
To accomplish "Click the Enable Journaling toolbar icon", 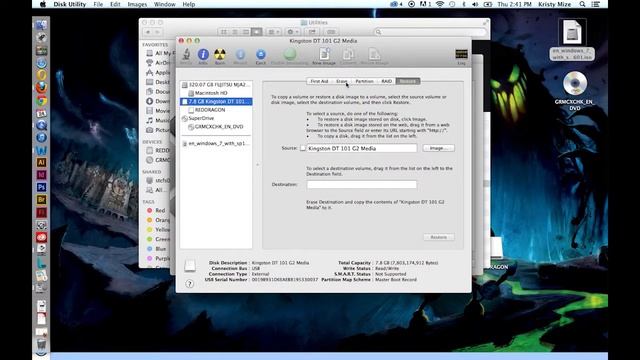I will (x=290, y=54).
